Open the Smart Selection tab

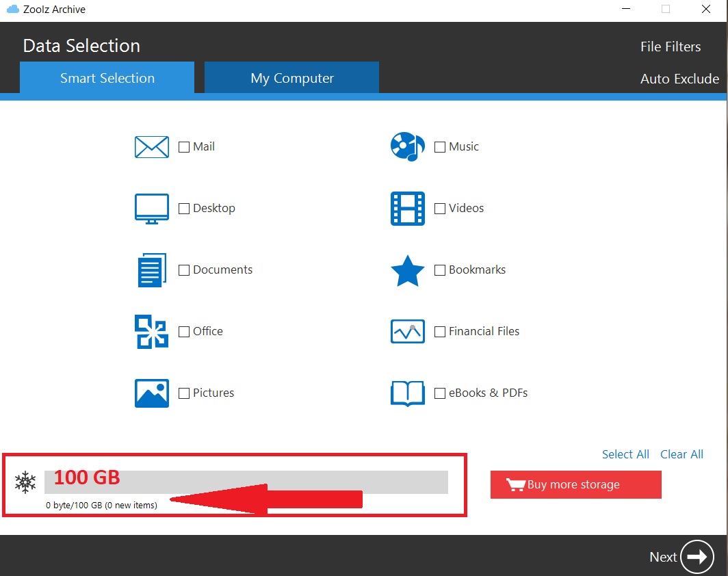107,78
